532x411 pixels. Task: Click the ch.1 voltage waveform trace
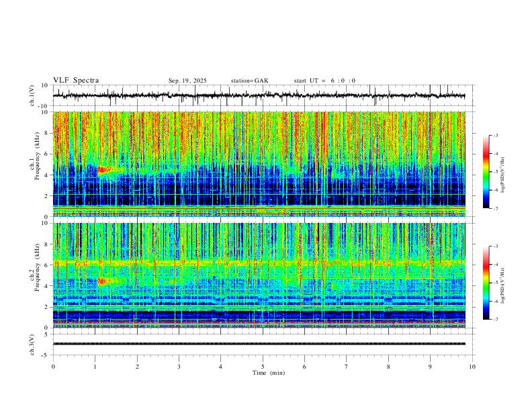click(259, 95)
